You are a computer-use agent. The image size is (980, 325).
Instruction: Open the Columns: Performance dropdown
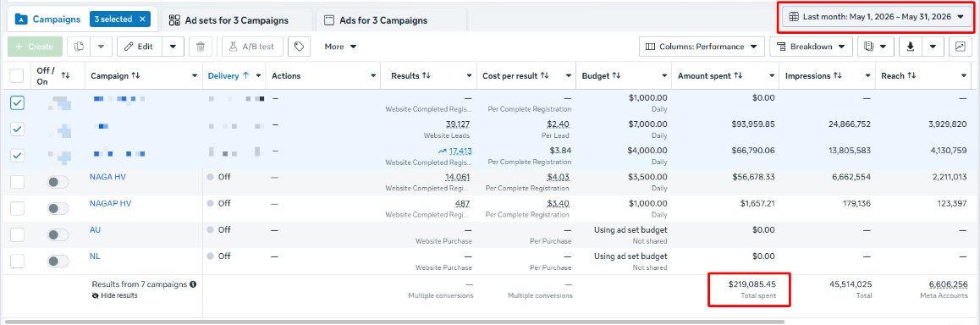coord(702,47)
